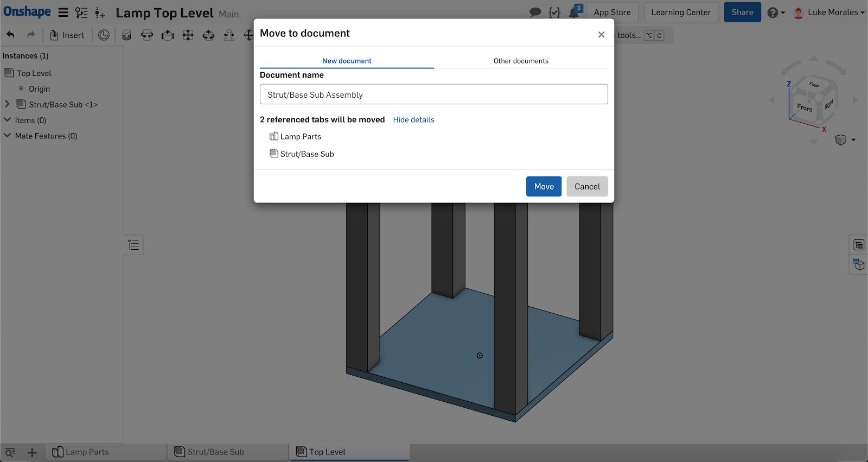Collapse the Items (0) section

pyautogui.click(x=7, y=119)
